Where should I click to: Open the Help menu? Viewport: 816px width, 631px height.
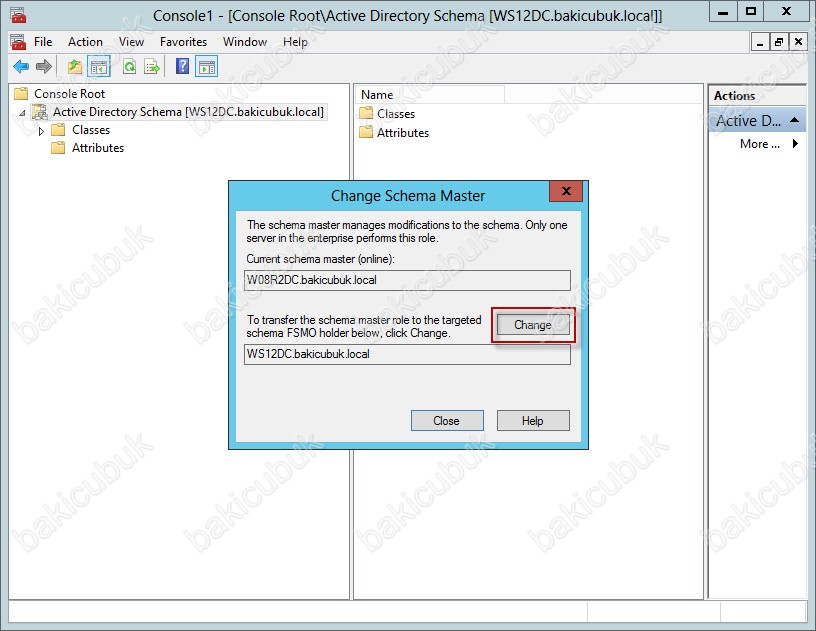pyautogui.click(x=295, y=42)
